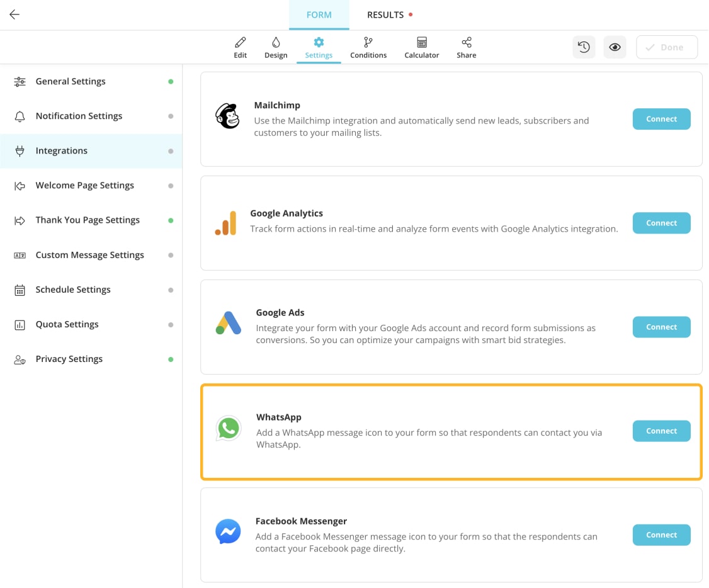Open Quota Settings section

tap(67, 324)
